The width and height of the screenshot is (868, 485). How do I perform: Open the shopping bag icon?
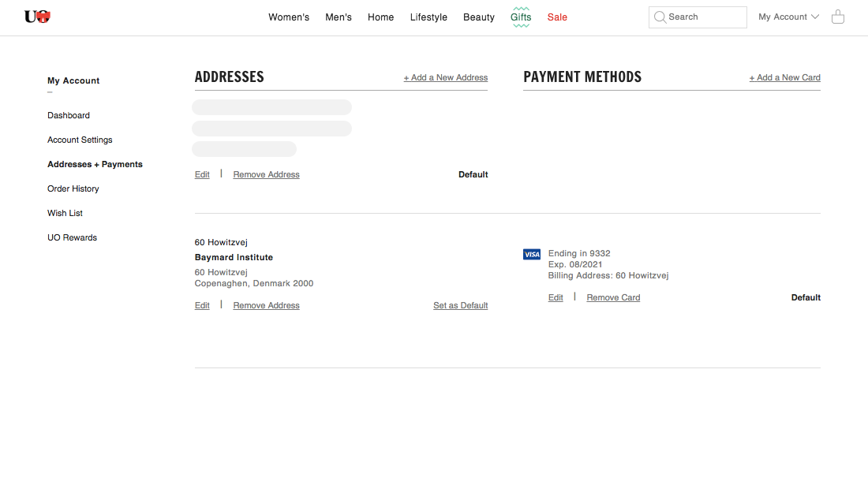(838, 17)
